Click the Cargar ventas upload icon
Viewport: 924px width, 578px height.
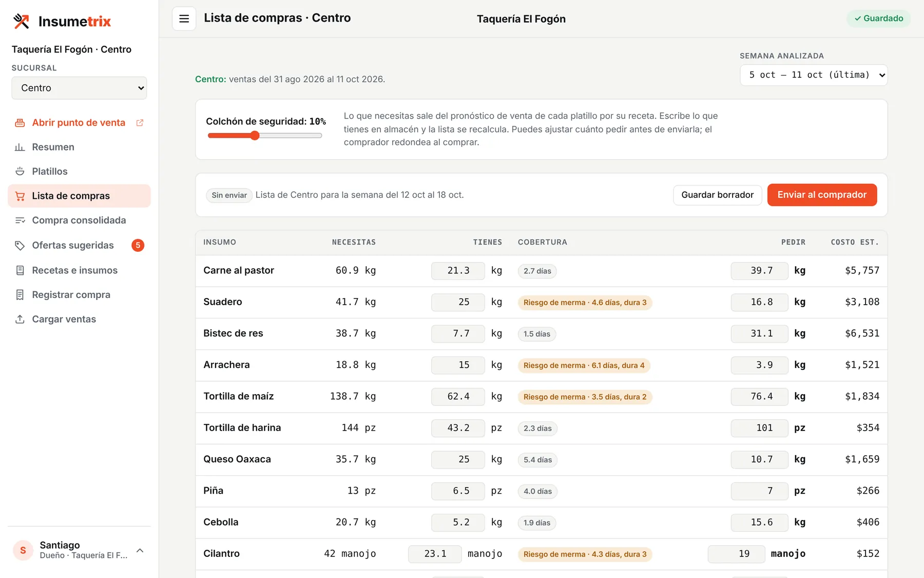[20, 319]
